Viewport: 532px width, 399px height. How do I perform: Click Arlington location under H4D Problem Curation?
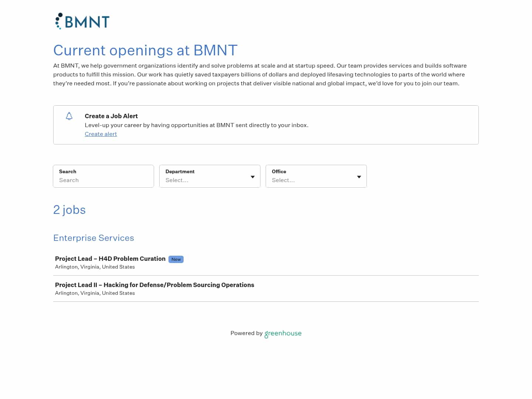point(95,267)
